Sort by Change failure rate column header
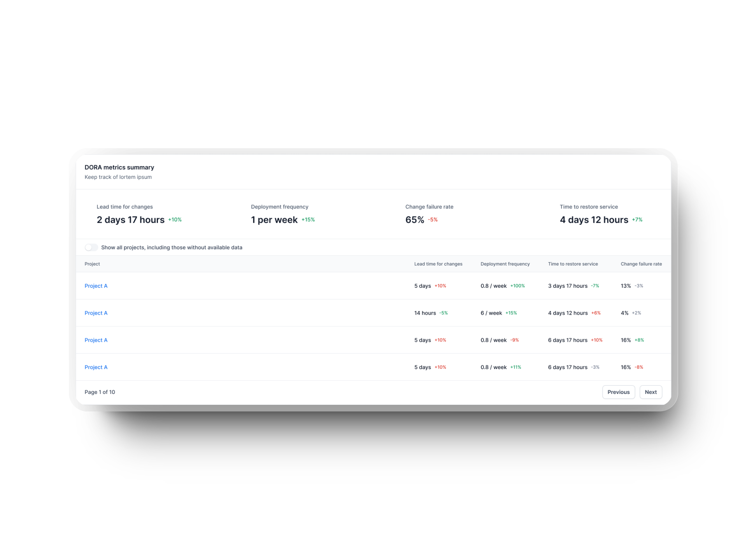 (x=641, y=264)
